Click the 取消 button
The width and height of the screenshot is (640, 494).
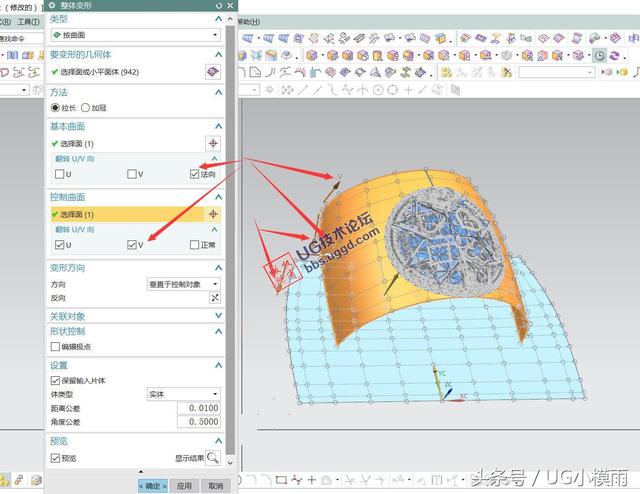(216, 486)
